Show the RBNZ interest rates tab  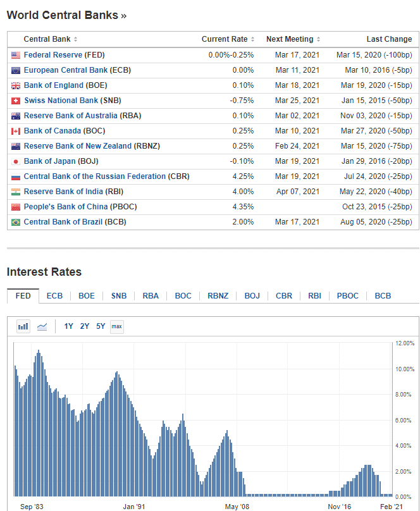218,296
